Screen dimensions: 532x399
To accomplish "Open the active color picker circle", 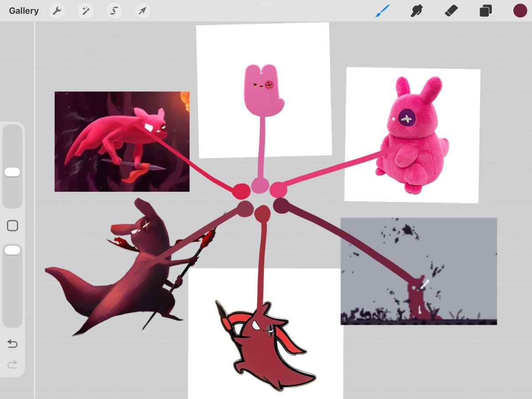I will [x=520, y=11].
